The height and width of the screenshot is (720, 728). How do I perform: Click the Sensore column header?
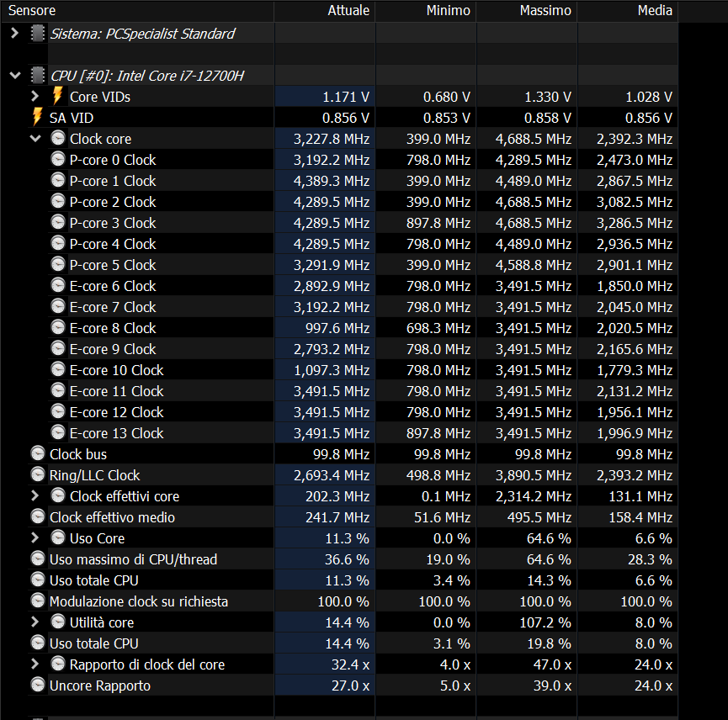(x=138, y=11)
